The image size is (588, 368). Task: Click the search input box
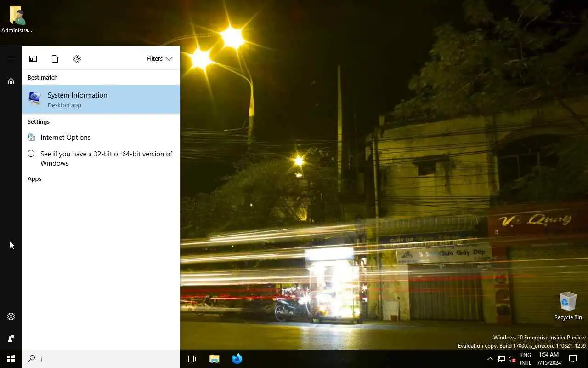101,359
